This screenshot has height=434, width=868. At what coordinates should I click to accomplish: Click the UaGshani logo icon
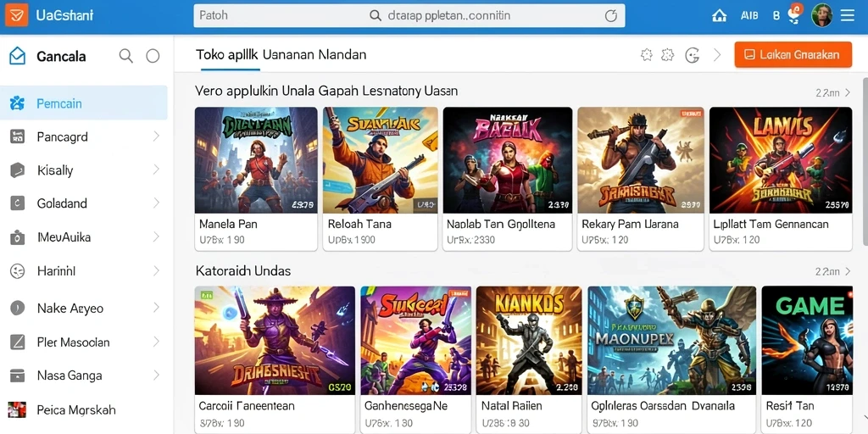coord(17,16)
